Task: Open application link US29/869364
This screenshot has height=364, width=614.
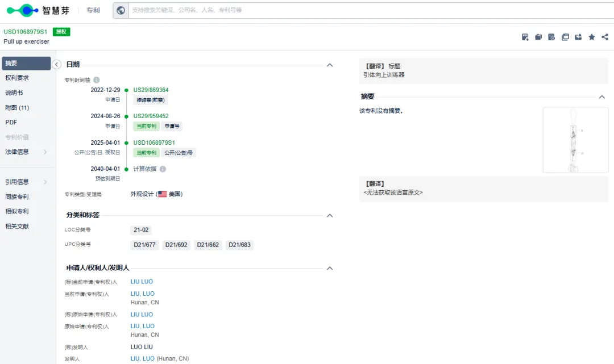Action: [x=151, y=90]
